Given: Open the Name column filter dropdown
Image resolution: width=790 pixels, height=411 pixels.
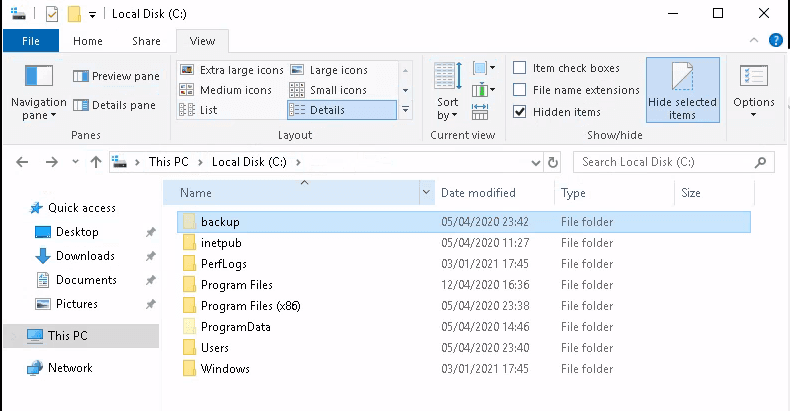Looking at the screenshot, I should click(426, 193).
